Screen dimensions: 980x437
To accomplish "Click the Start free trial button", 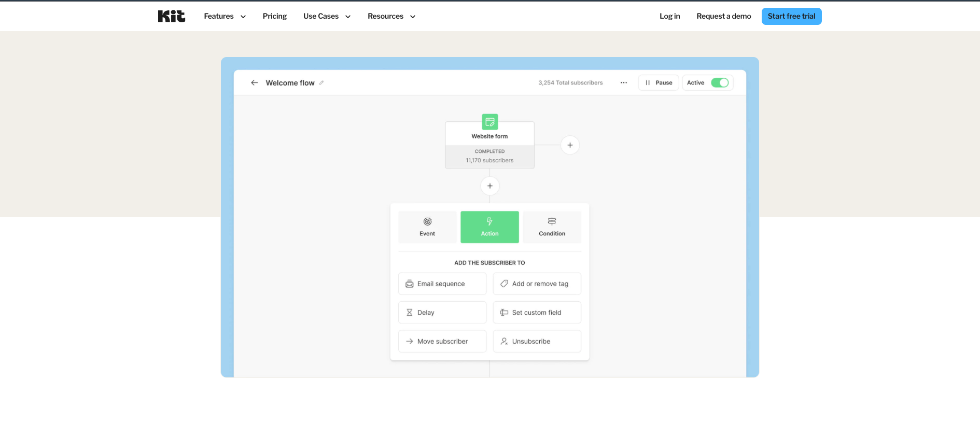I will [791, 16].
